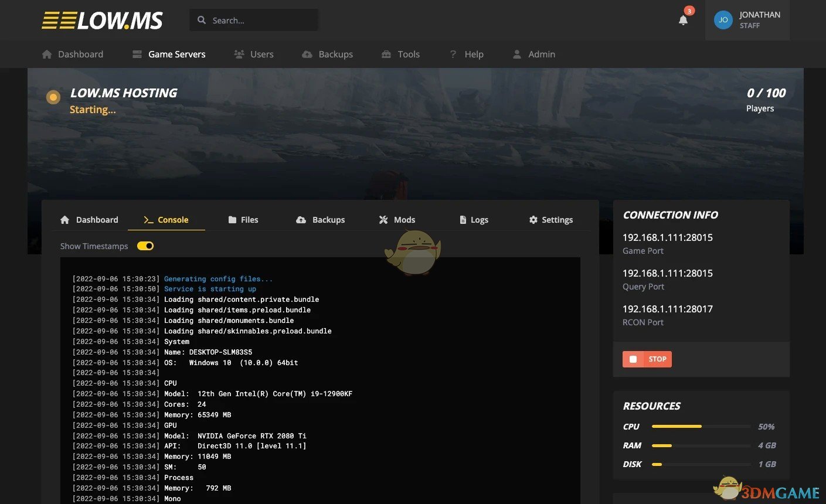This screenshot has height=504, width=826.
Task: Toggle Show Timestamps switch off
Action: [x=145, y=246]
